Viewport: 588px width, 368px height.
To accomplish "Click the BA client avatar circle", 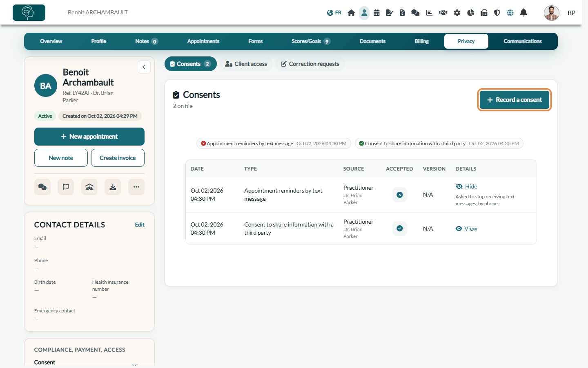I will (x=46, y=85).
